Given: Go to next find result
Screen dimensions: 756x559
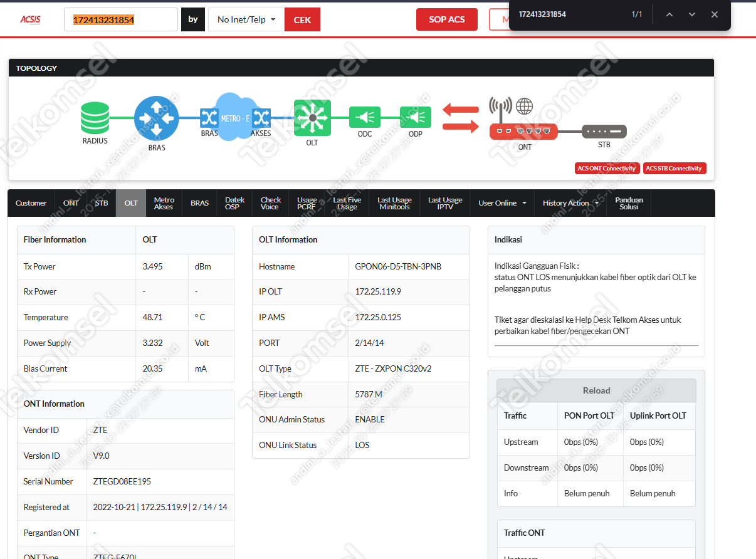Looking at the screenshot, I should (692, 14).
